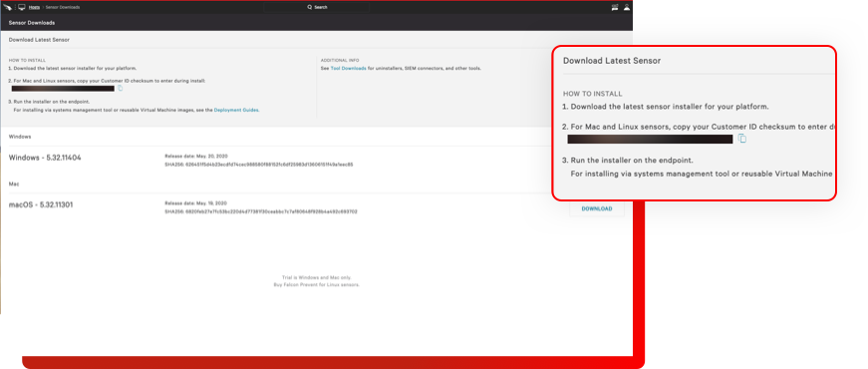This screenshot has height=369, width=868.
Task: Click the Sensor Downloads breadcrumb text
Action: pos(63,7)
